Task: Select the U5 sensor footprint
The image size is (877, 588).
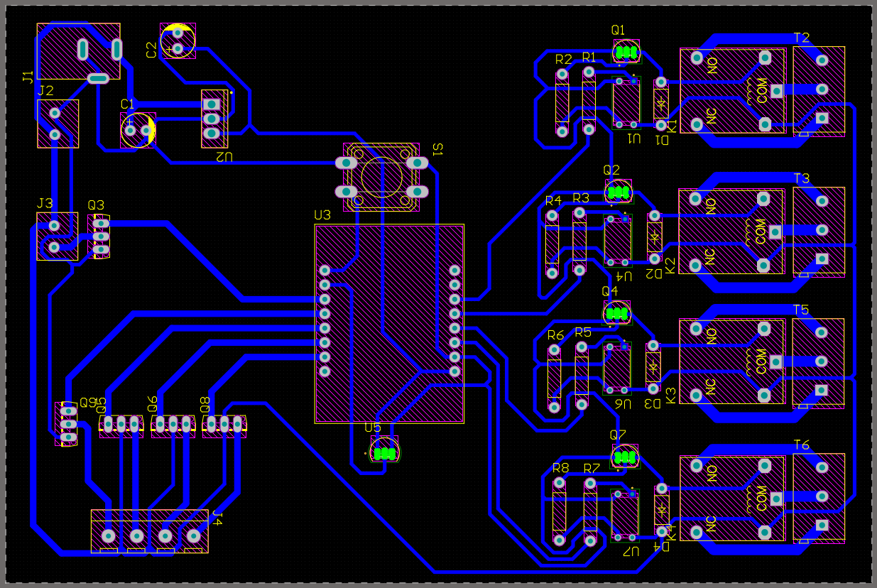Action: click(x=384, y=451)
